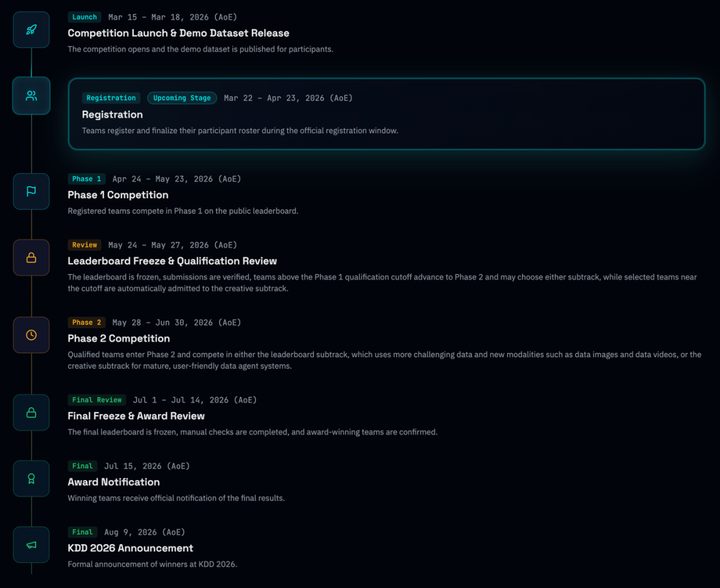Click the orange Review tag
The image size is (720, 588).
[x=85, y=245]
